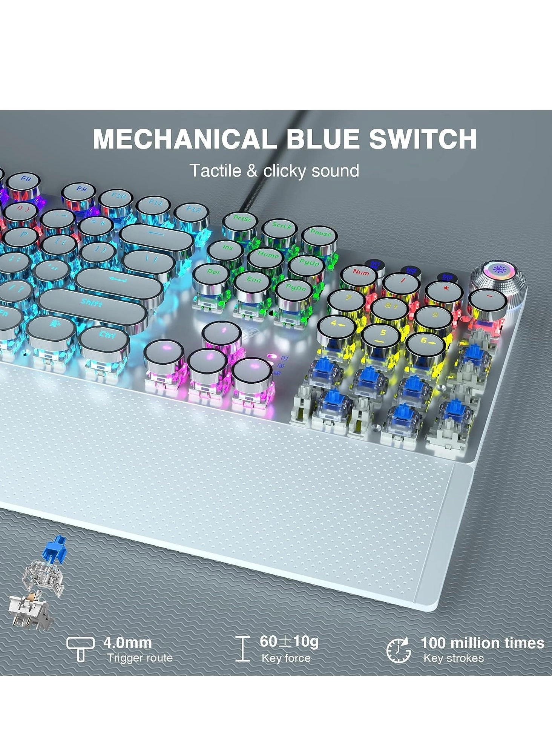Screen dimensions: 552x756
Task: Click the key force height icon
Action: coord(242,649)
